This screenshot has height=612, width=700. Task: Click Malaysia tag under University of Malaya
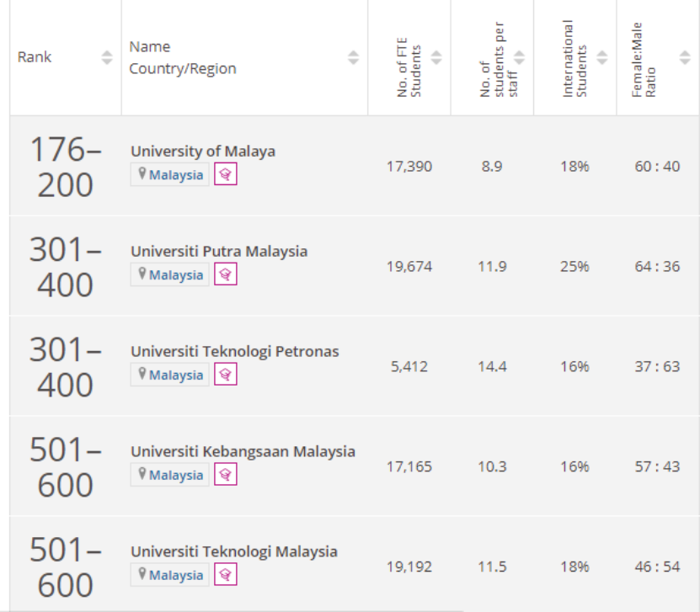[x=169, y=174]
